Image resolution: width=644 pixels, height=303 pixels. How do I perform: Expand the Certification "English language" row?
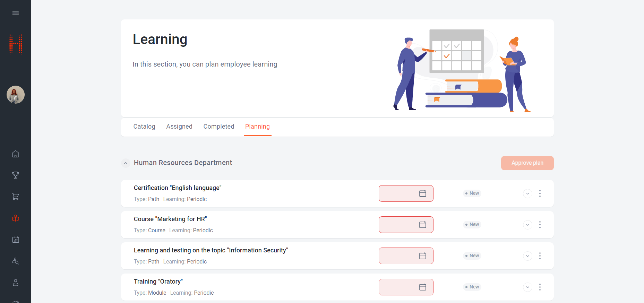[527, 193]
